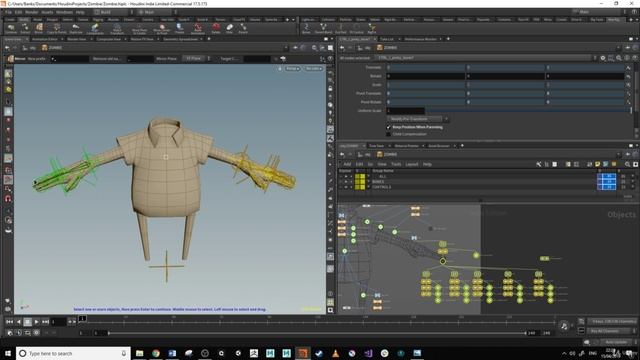640x360 pixels.
Task: Open the Build desktop dropdown
Action: click(113, 12)
